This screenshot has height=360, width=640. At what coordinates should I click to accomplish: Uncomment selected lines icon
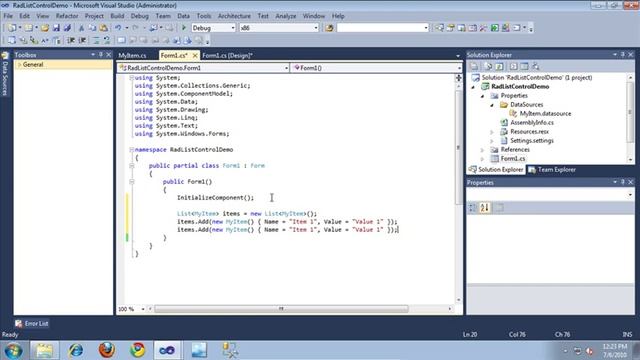(107, 40)
